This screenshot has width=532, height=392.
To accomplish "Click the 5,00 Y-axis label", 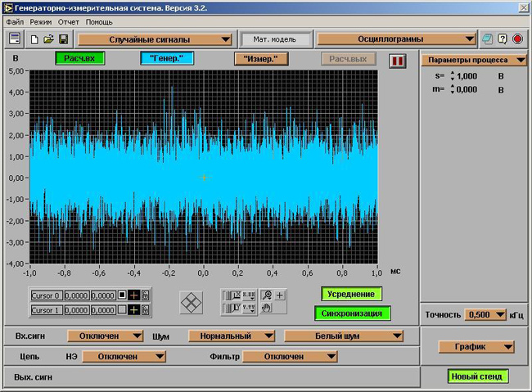I will [x=16, y=71].
